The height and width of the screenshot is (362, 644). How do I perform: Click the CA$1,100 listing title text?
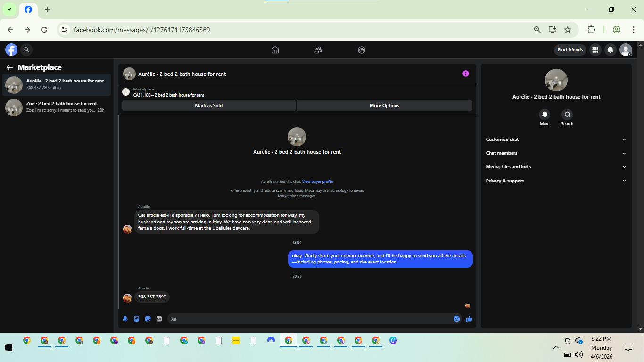tap(169, 95)
